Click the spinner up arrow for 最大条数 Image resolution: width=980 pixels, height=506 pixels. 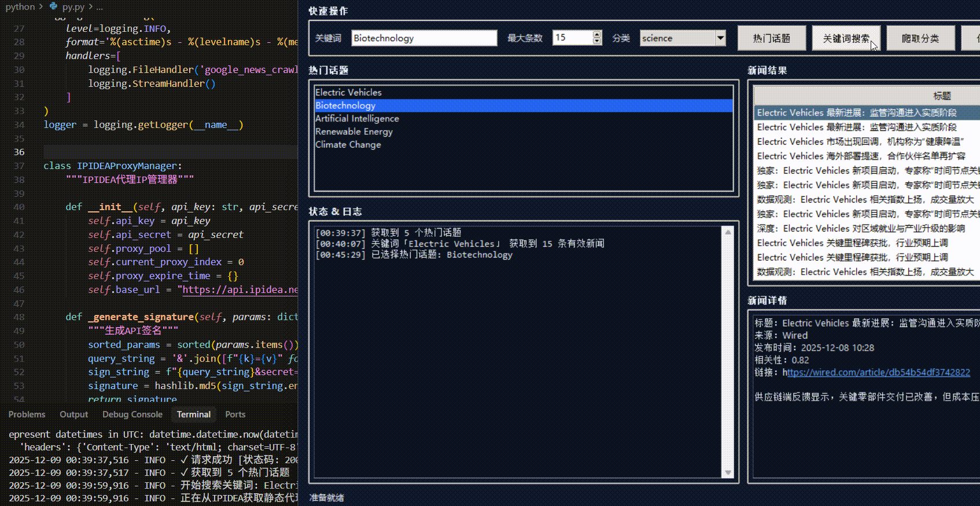coord(597,34)
